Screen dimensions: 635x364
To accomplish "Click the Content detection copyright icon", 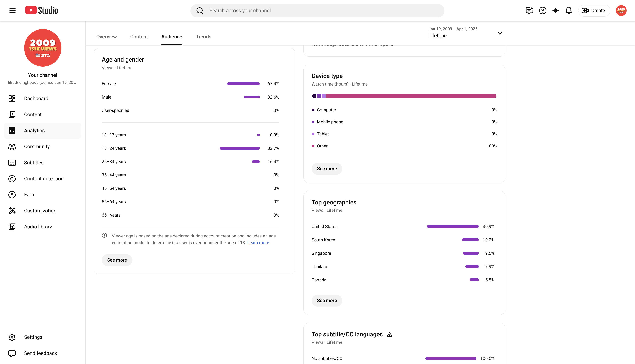I will click(12, 179).
